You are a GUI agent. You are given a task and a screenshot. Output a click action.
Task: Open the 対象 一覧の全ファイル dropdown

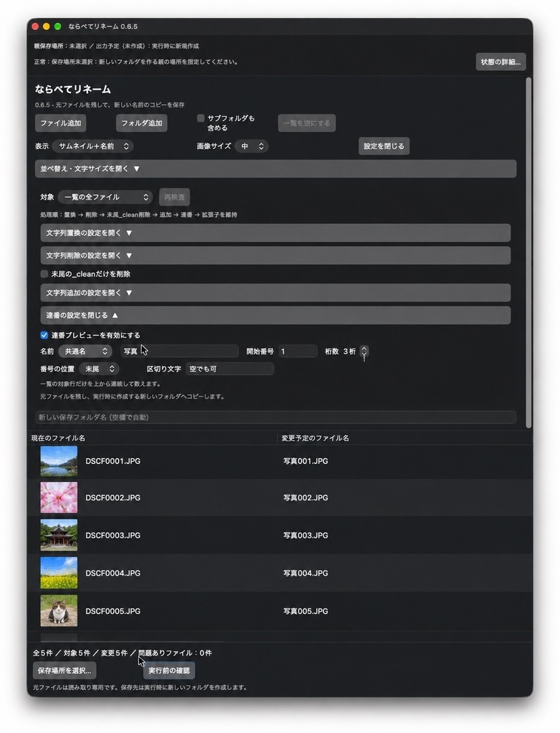point(105,197)
